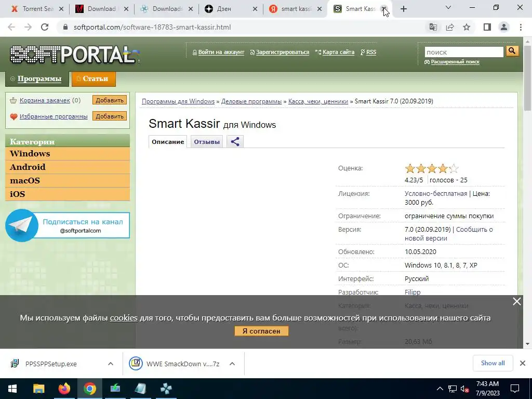The image size is (532, 399).
Task: Open the Отзывы tab
Action: (x=207, y=142)
